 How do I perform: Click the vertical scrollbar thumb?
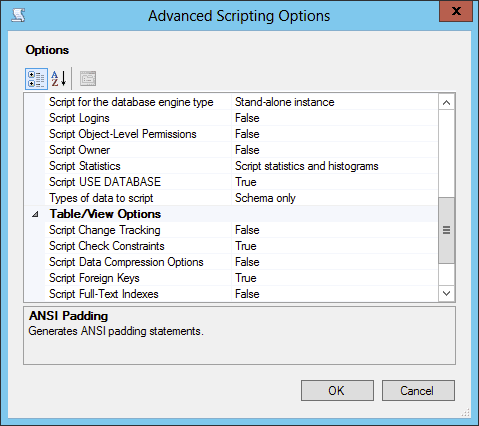[x=446, y=230]
